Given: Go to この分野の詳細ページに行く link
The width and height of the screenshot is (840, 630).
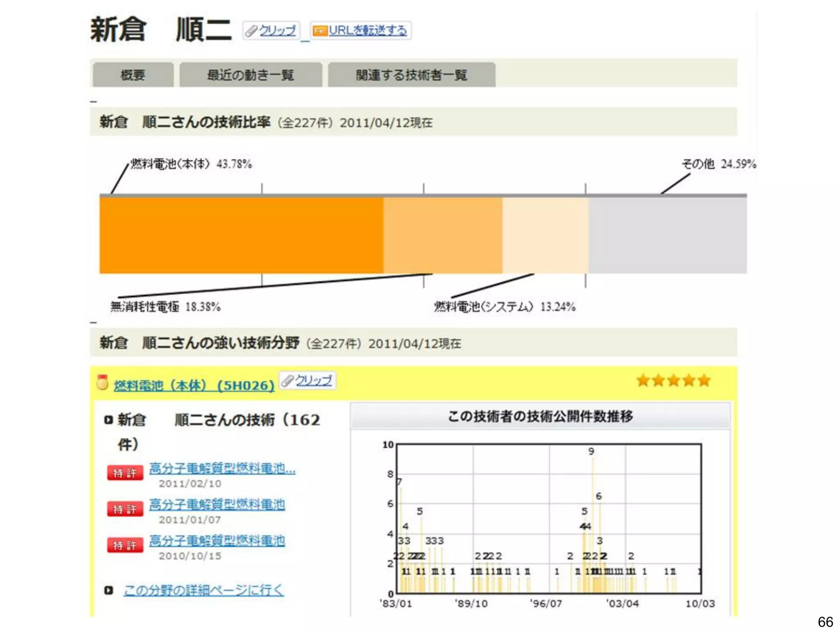Looking at the screenshot, I should click(203, 590).
